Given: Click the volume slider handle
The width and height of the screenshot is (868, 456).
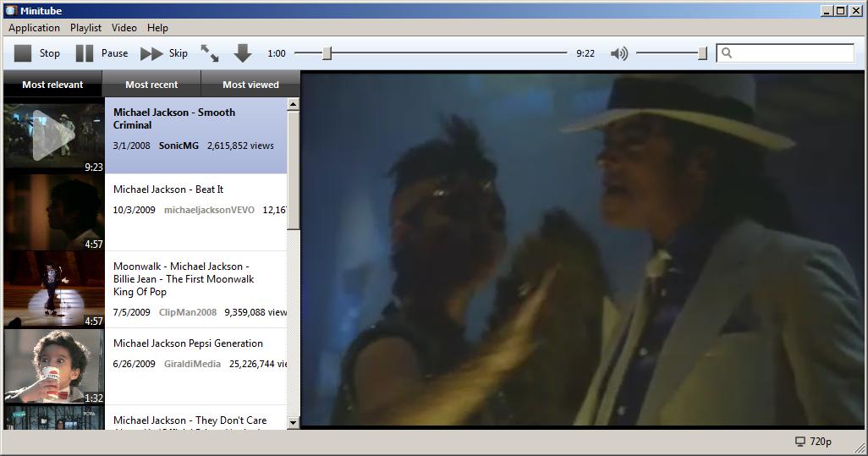Looking at the screenshot, I should (x=702, y=53).
